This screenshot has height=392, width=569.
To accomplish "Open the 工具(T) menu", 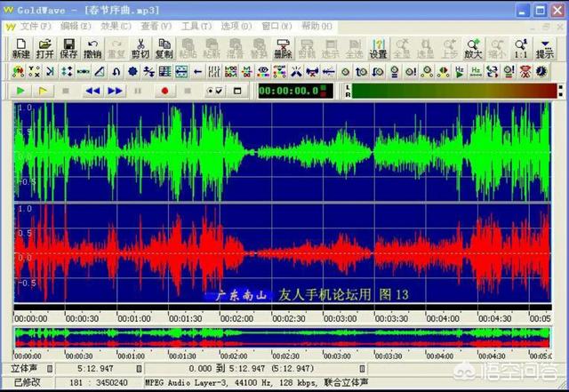I will 196,26.
